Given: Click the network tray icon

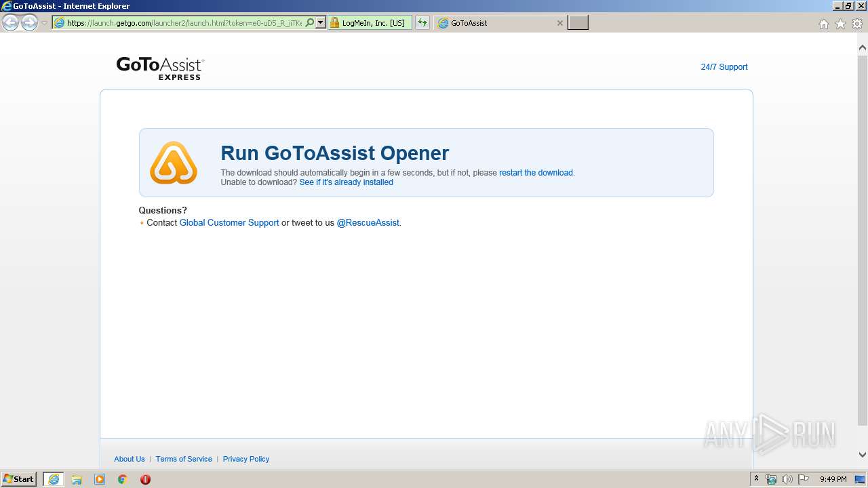Looking at the screenshot, I should pyautogui.click(x=771, y=479).
